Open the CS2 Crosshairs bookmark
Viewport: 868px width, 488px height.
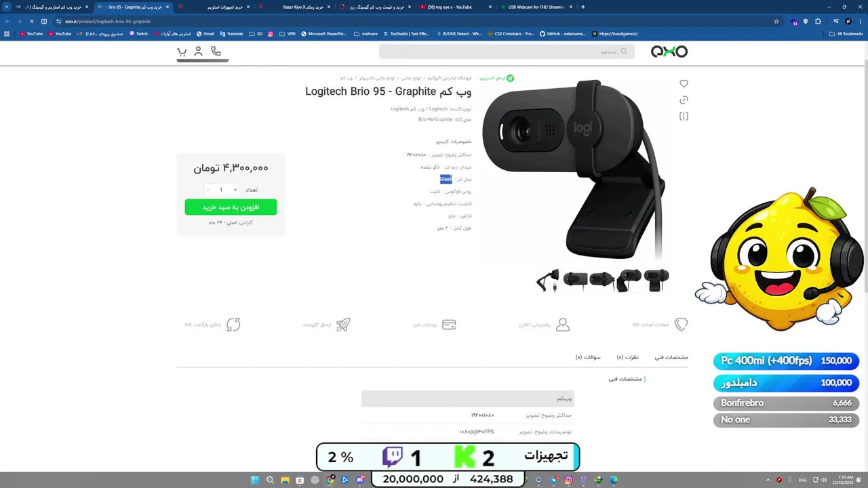pyautogui.click(x=510, y=34)
